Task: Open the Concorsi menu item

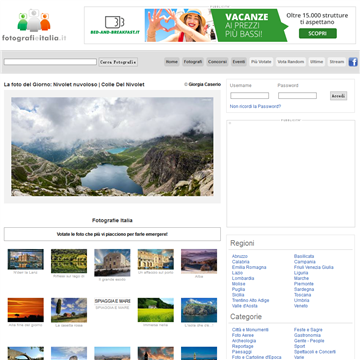Action: (x=217, y=62)
